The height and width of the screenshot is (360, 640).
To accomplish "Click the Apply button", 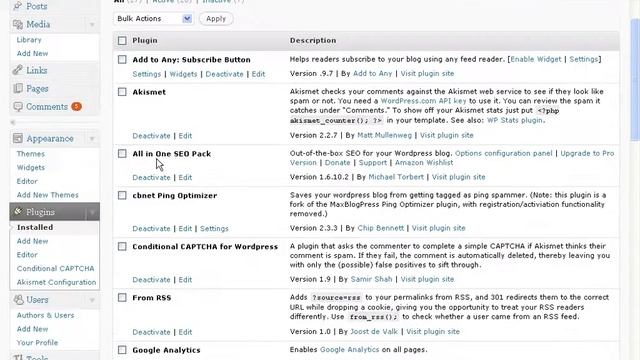I will click(x=216, y=18).
